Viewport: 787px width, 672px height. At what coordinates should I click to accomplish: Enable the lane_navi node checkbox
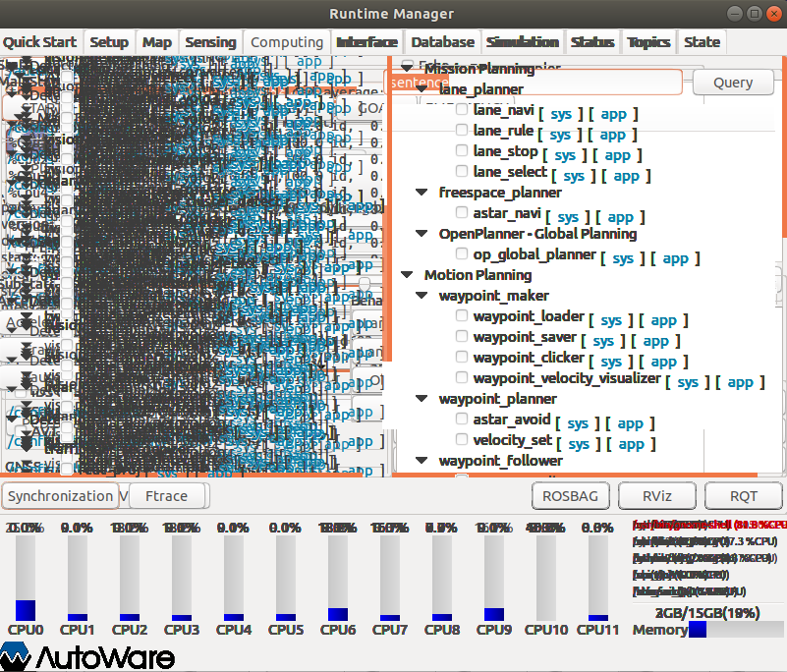462,109
